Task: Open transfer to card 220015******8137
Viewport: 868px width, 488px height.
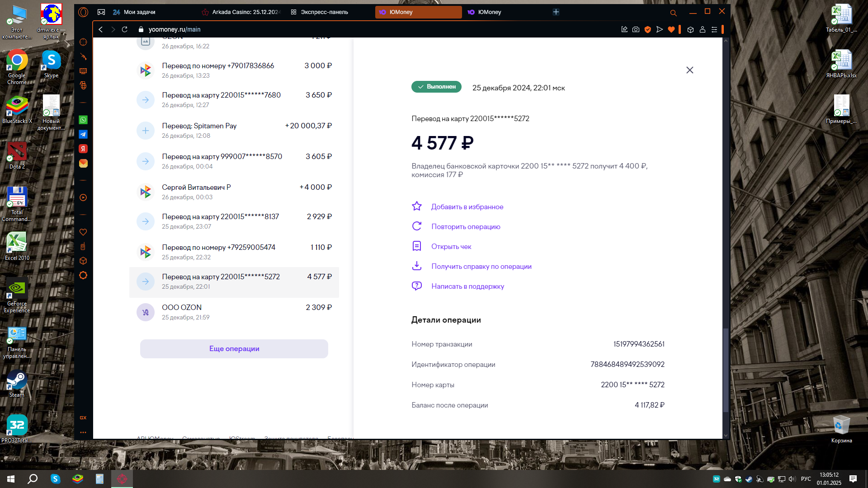Action: 234,221
